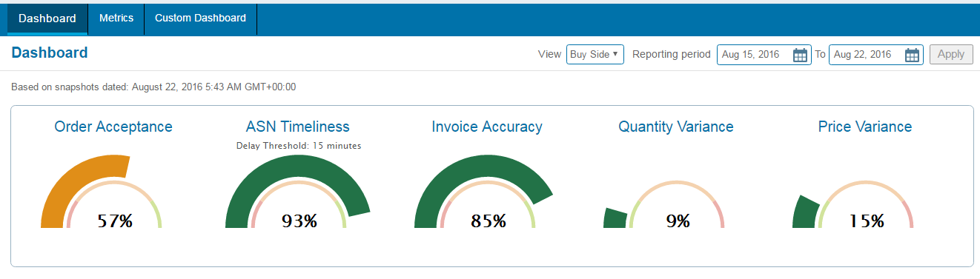Switch to the Metrics tab

[x=116, y=19]
